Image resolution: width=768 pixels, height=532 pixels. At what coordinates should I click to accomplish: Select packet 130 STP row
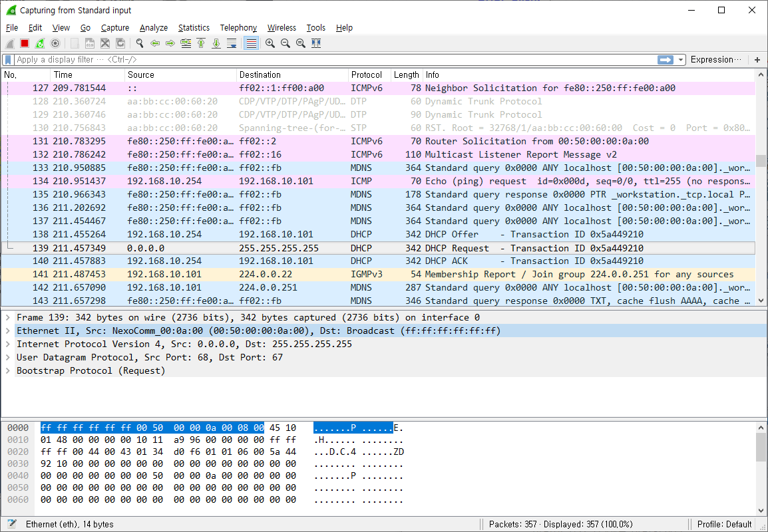[378, 128]
